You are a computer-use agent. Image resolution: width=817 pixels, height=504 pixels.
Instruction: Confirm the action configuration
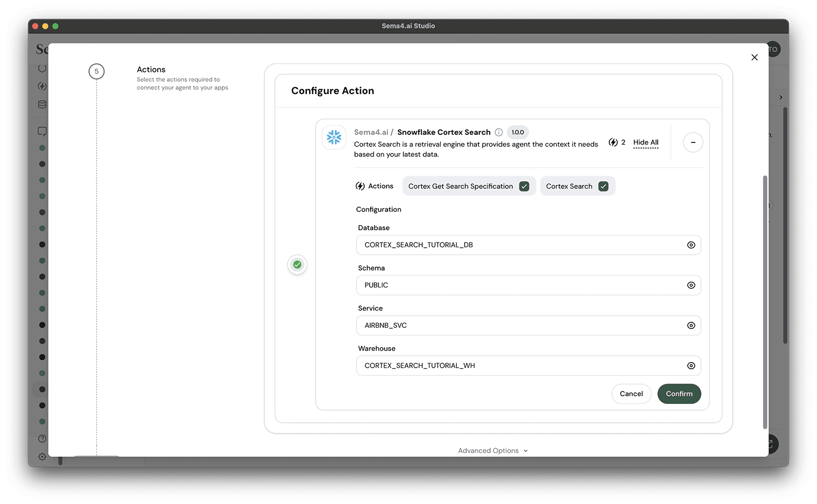(679, 394)
